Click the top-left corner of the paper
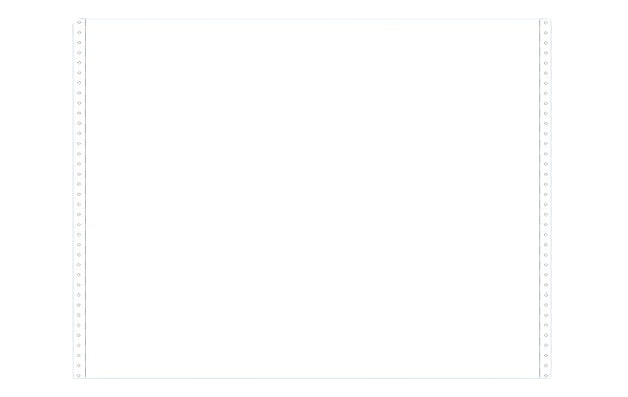This screenshot has height=397, width=628. pos(74,19)
